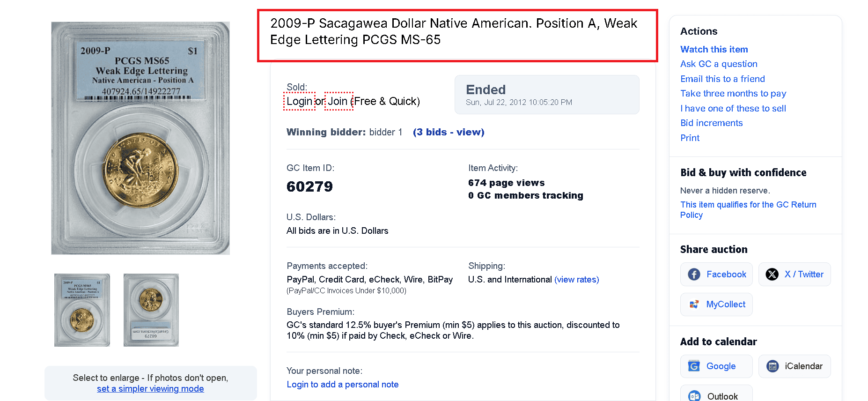
Task: Ask GC a question
Action: 719,64
